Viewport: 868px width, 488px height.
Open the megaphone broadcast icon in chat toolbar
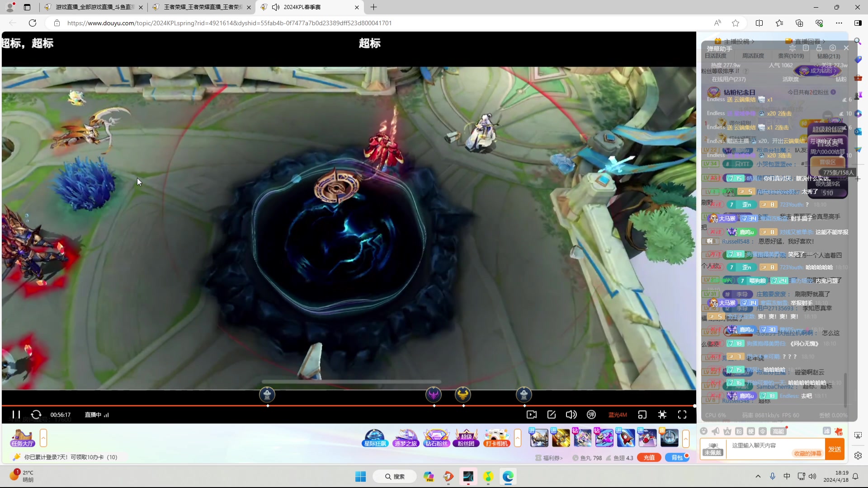pyautogui.click(x=716, y=431)
